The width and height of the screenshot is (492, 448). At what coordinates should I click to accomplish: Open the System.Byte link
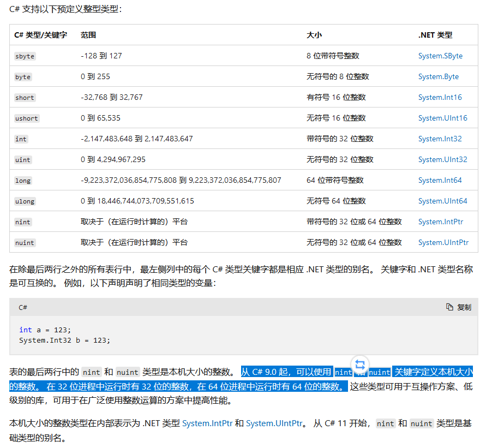coord(439,76)
